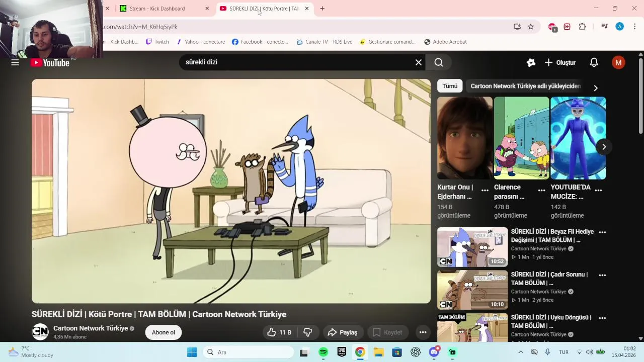Install page as app icon in address bar

pos(517,27)
